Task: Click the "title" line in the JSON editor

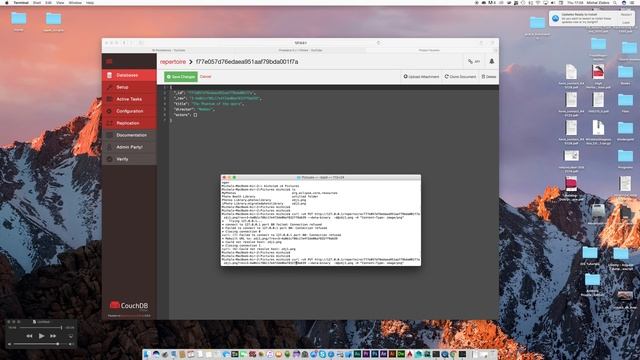Action: point(209,104)
